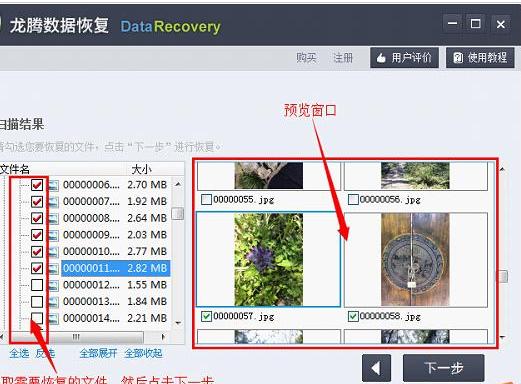
Task: Select the 00000012 file row name
Action: point(91,285)
